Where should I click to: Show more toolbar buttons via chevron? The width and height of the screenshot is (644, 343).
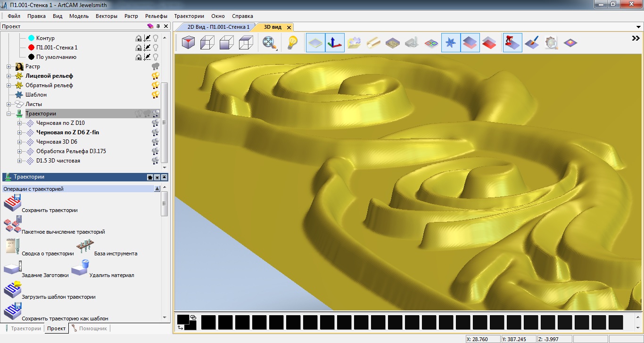[636, 38]
